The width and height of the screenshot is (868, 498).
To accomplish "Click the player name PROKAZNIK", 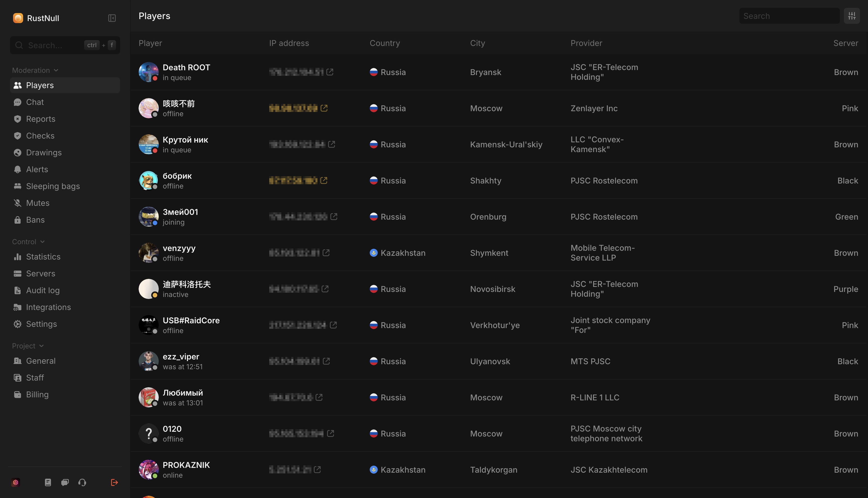I will point(186,465).
